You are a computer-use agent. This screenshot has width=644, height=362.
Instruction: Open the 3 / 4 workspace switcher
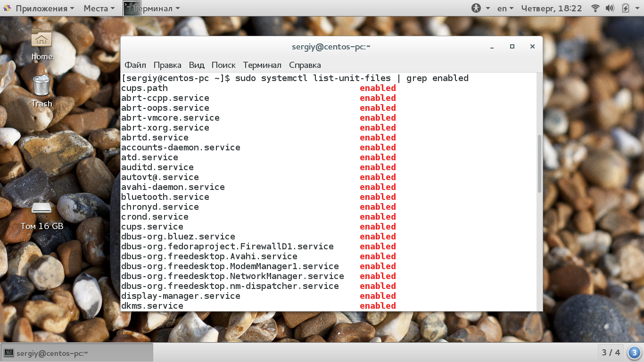611,352
